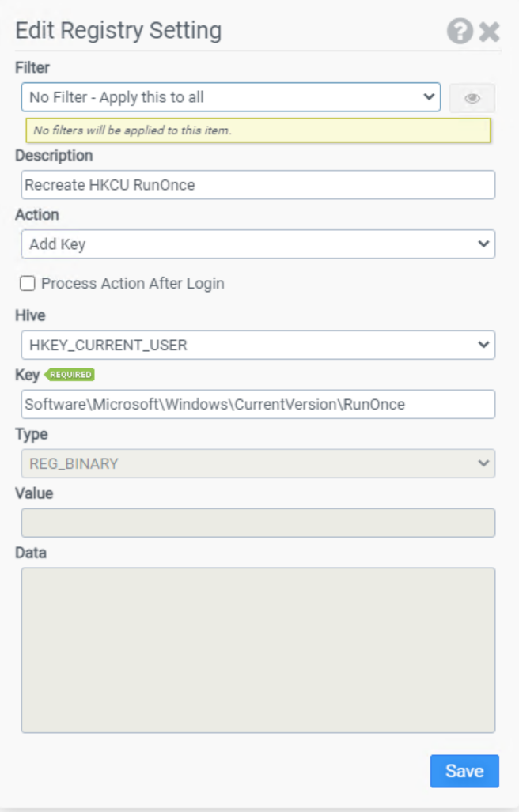The height and width of the screenshot is (812, 519).
Task: Select the Value input field
Action: 258,523
